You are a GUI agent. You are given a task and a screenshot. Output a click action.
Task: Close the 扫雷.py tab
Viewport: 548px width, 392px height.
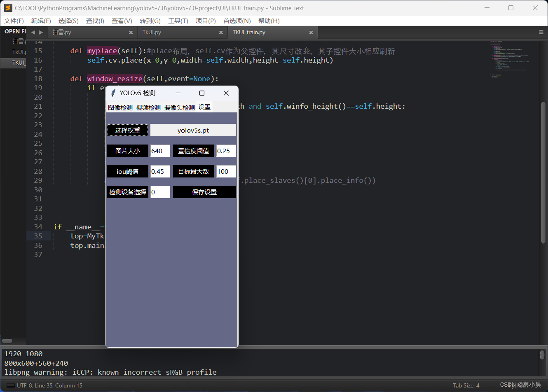point(131,33)
